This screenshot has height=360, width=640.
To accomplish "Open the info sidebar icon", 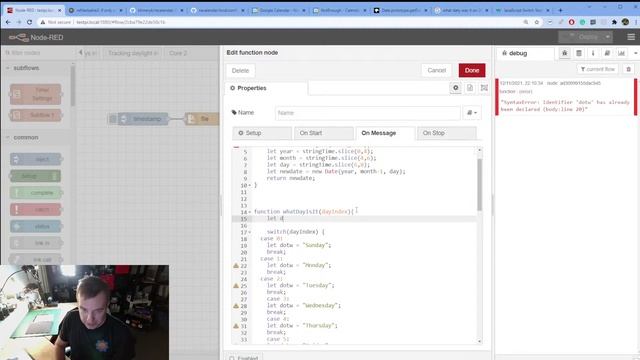I will (593, 53).
